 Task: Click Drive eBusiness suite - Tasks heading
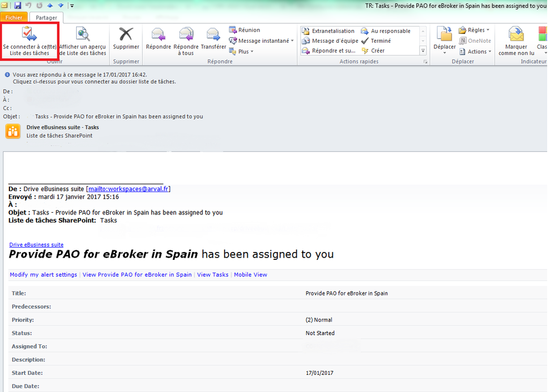[63, 127]
